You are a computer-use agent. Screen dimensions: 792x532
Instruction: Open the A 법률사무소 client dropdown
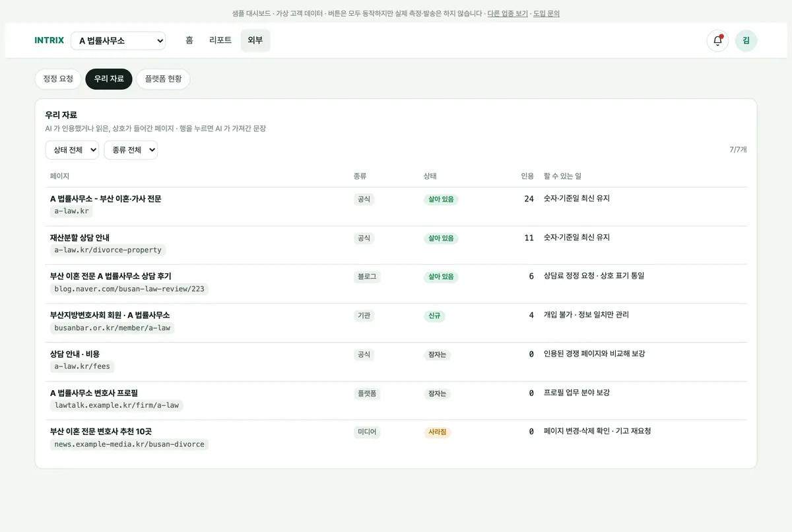click(118, 40)
